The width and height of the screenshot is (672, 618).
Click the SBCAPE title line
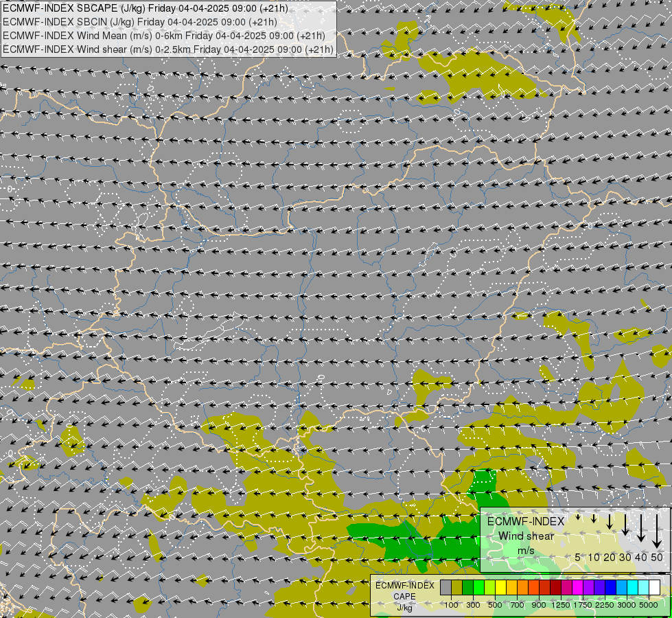(146, 8)
